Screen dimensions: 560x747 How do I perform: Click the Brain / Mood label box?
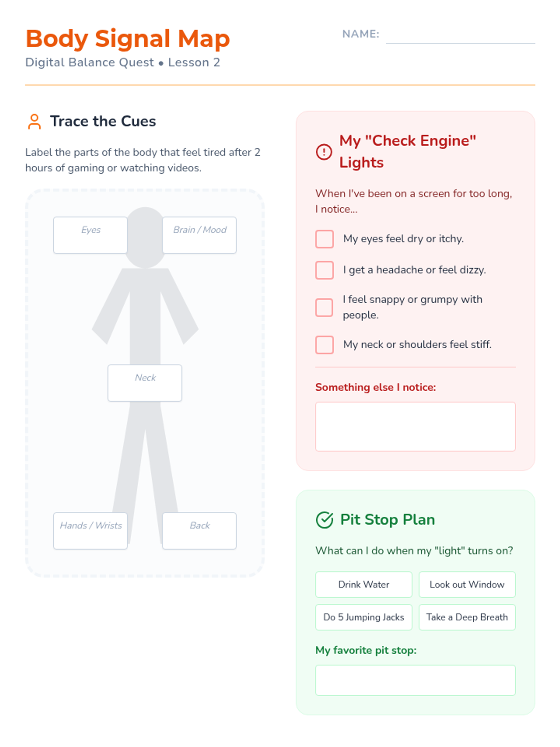[199, 235]
